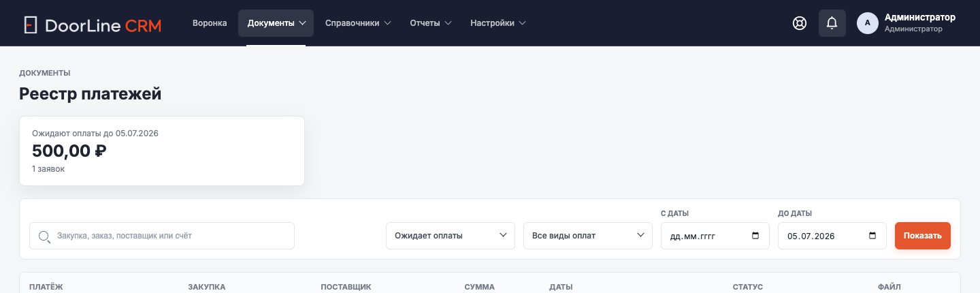Click the DoorLine CRM door logo icon

coord(30,26)
